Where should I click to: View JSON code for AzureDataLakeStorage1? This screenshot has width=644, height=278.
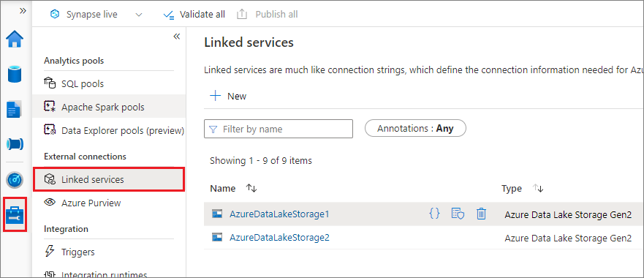[434, 214]
